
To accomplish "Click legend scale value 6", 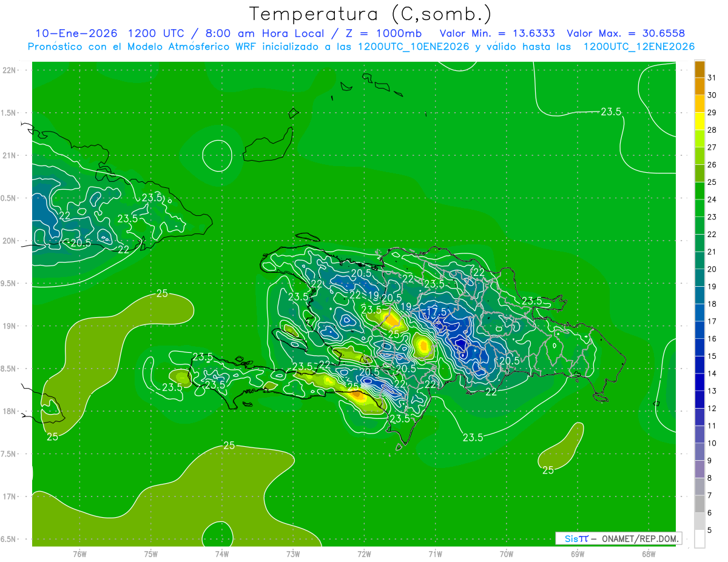I will (710, 513).
